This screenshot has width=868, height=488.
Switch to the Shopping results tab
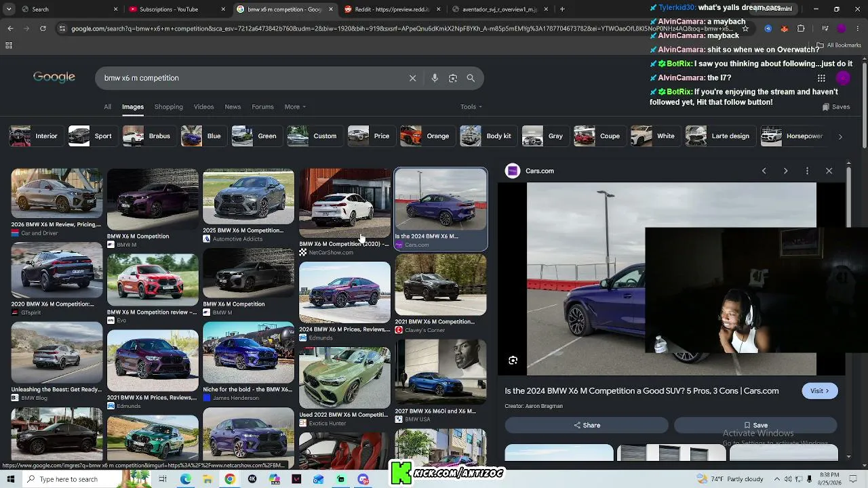click(169, 106)
